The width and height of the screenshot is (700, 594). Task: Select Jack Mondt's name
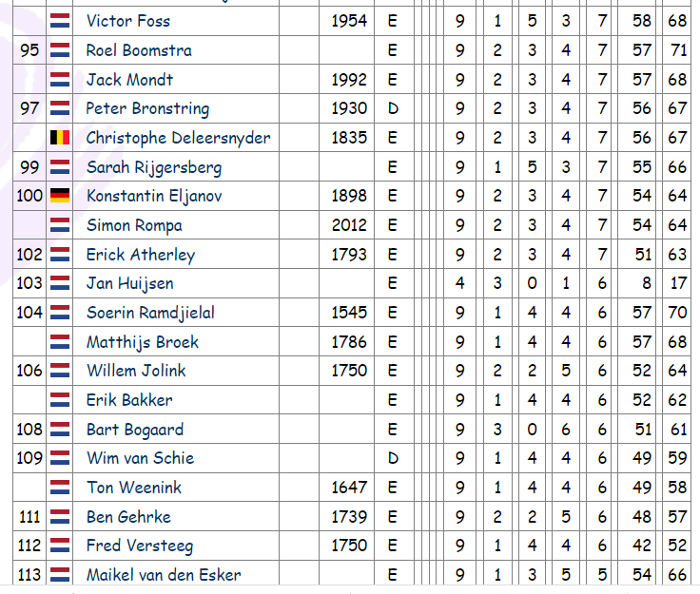(129, 80)
